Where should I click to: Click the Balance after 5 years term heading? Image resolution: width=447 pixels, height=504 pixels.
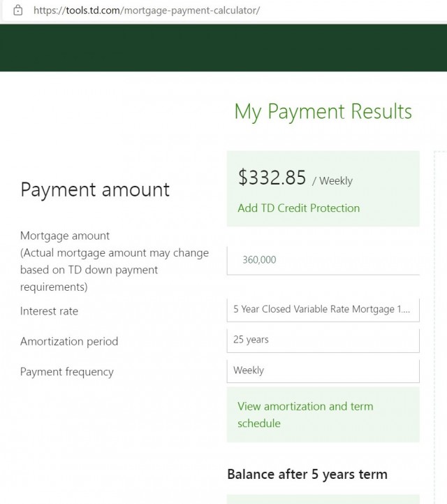(x=307, y=475)
